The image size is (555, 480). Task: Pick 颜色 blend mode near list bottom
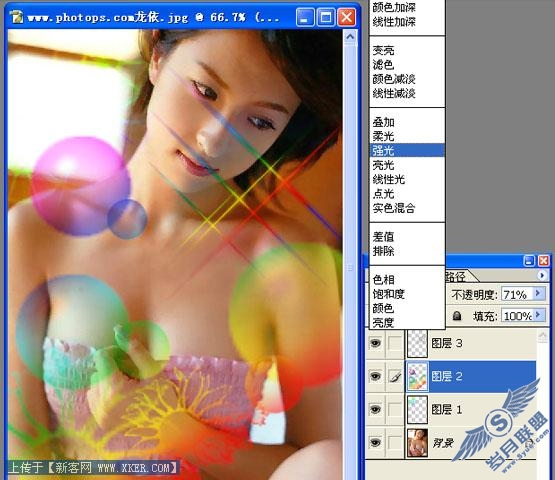pyautogui.click(x=383, y=308)
